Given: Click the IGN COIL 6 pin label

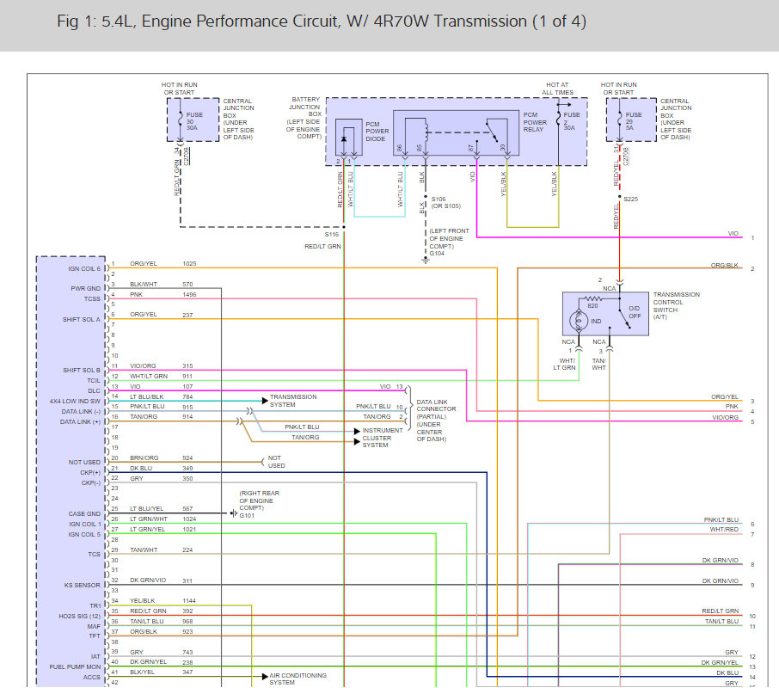Looking at the screenshot, I should point(84,269).
